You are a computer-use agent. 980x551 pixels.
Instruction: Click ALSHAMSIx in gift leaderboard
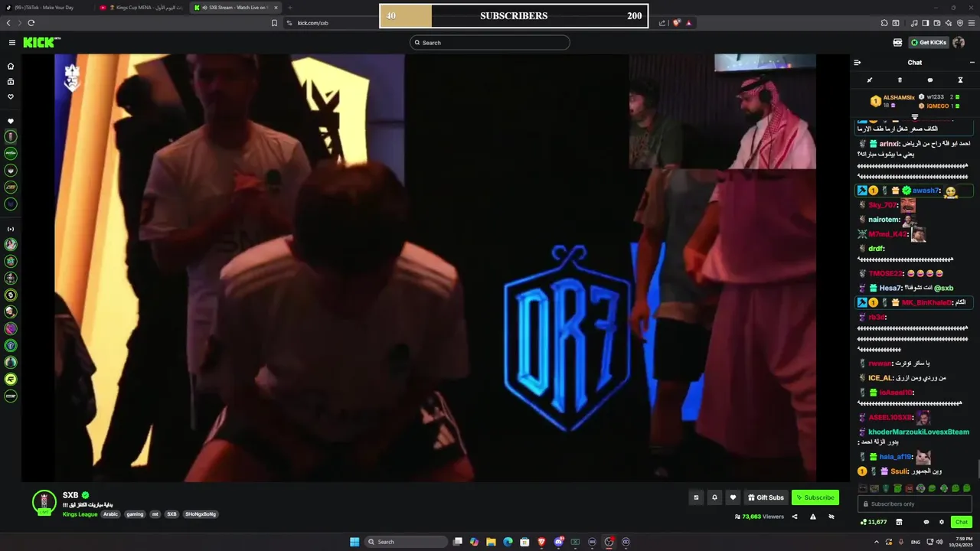click(899, 98)
